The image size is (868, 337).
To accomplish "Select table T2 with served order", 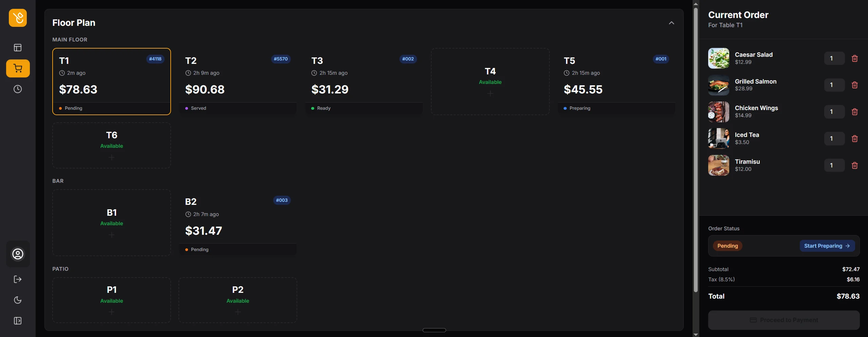I will click(x=238, y=82).
